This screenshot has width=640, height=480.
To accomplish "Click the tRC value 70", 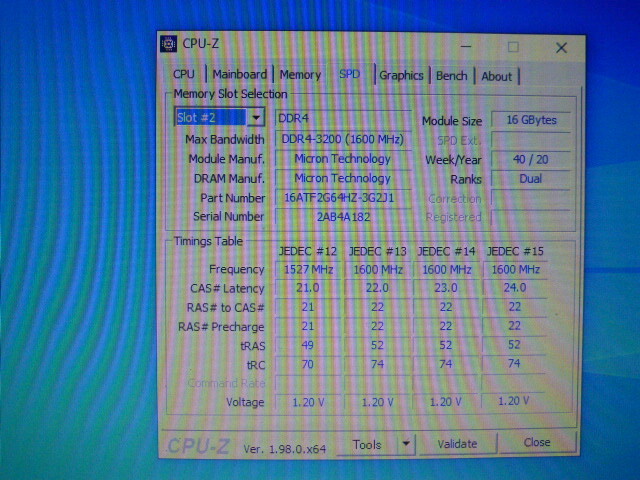I will click(x=308, y=364).
